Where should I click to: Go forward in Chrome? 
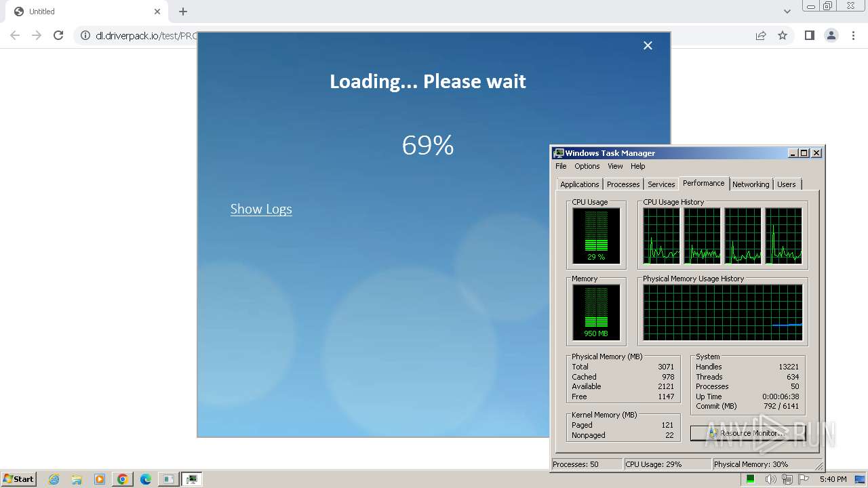[37, 35]
